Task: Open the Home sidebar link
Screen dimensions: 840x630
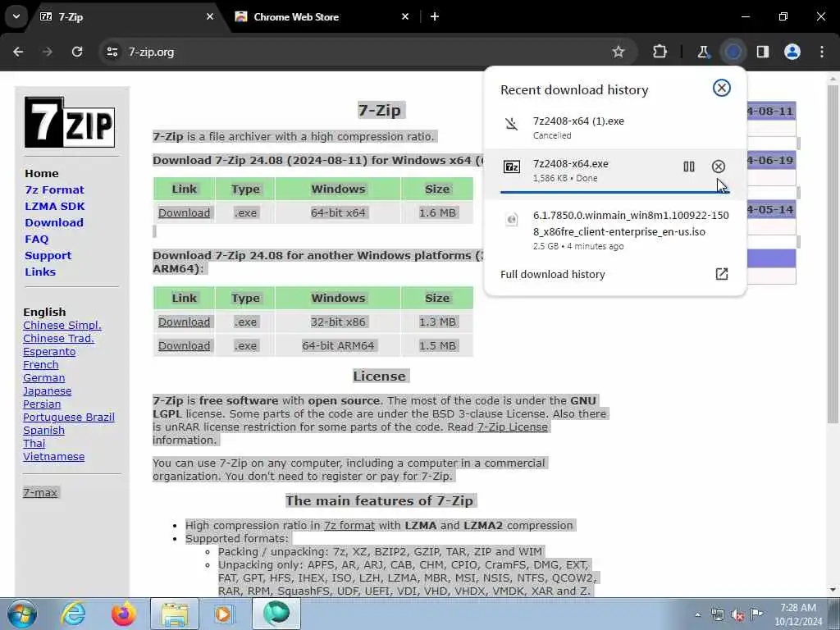Action: pyautogui.click(x=42, y=174)
